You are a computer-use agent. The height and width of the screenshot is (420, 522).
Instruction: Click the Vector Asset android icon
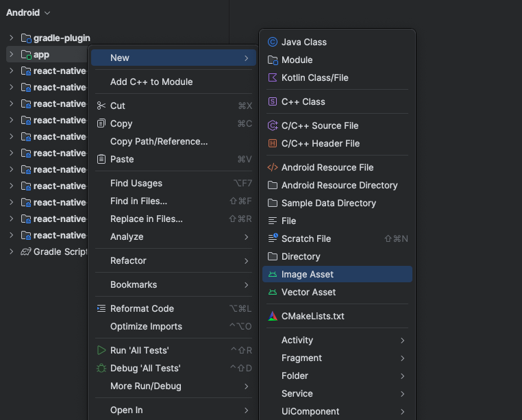(273, 292)
